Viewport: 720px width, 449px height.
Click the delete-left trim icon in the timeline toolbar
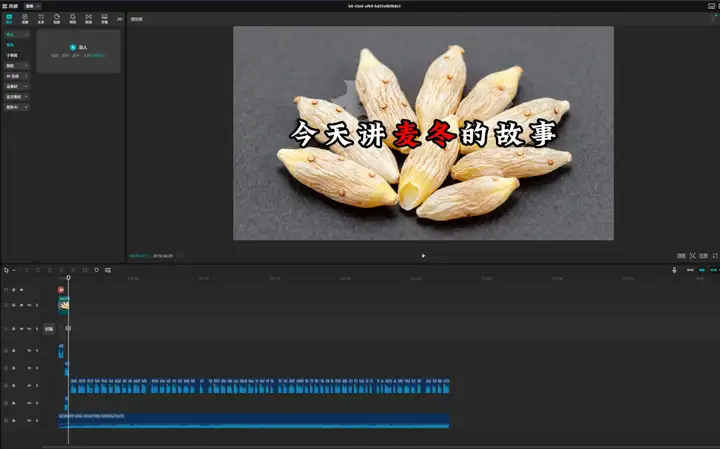click(x=62, y=270)
